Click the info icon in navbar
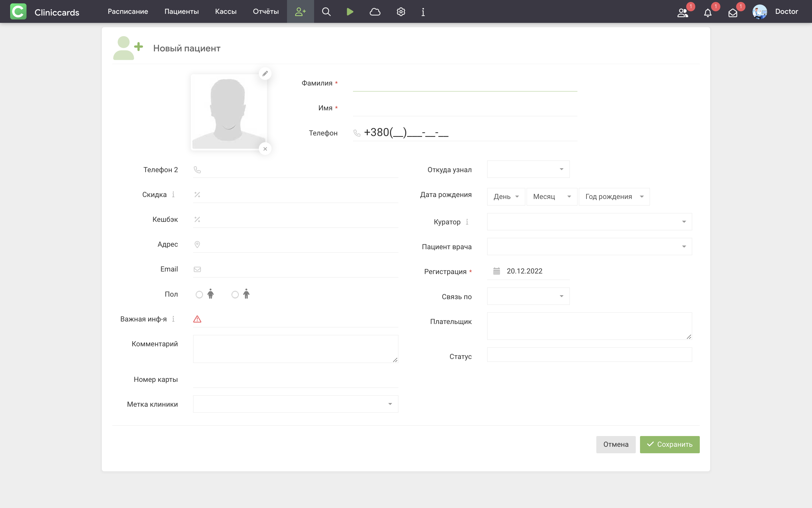This screenshot has width=812, height=508. point(423,12)
